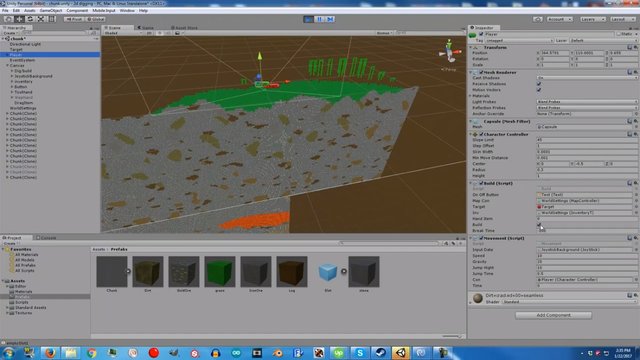Open Character Controller settings gear
The height and width of the screenshot is (360, 640).
(635, 134)
